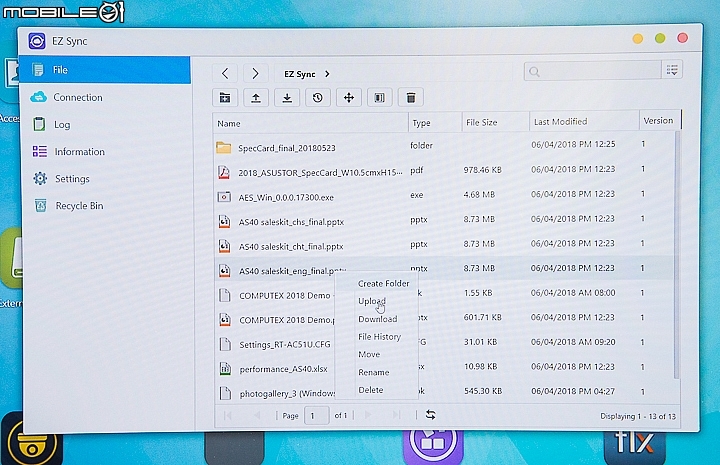The image size is (720, 465).
Task: Choose Upload from the context menu
Action: point(371,301)
